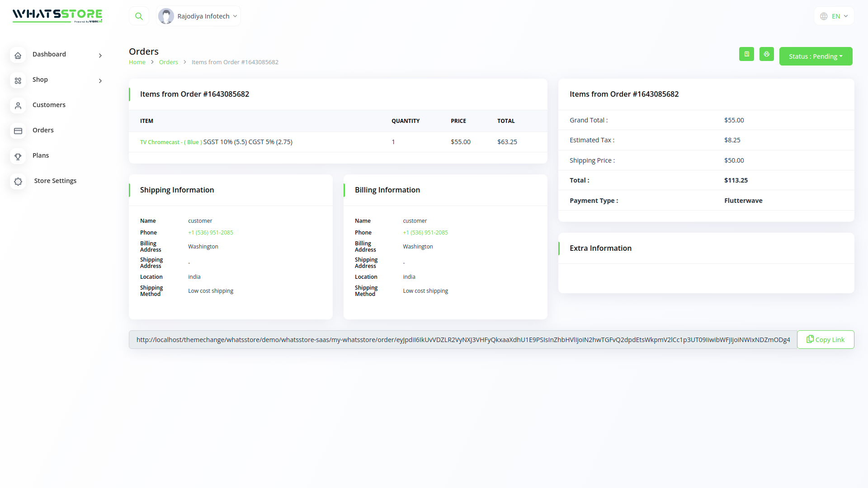Screen dimensions: 868x488
Task: Select the Dashboard home icon in the sidebar
Action: click(18, 55)
